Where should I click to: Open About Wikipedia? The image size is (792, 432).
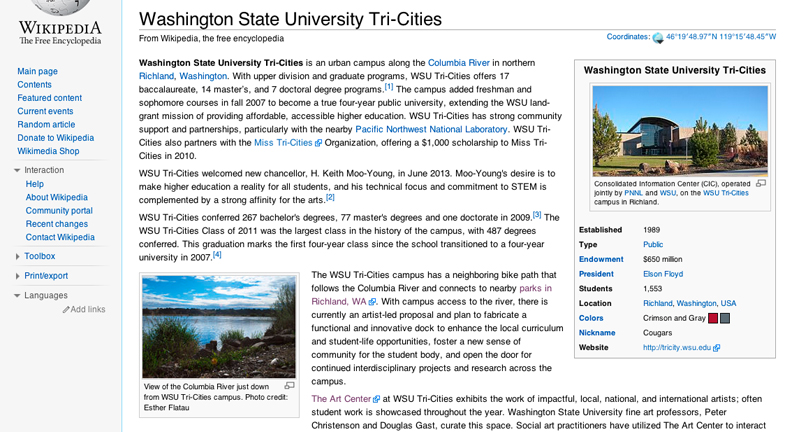pyautogui.click(x=57, y=198)
